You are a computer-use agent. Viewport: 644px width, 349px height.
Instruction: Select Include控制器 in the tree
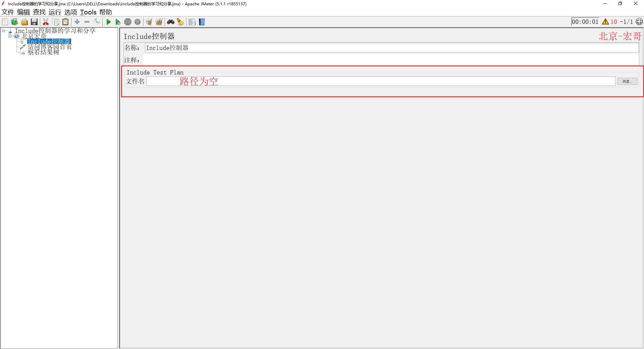point(49,41)
